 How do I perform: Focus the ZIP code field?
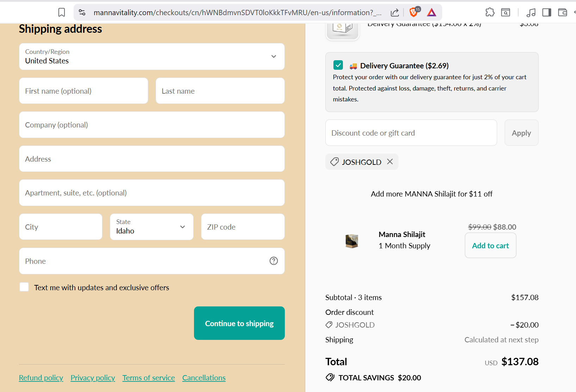243,227
